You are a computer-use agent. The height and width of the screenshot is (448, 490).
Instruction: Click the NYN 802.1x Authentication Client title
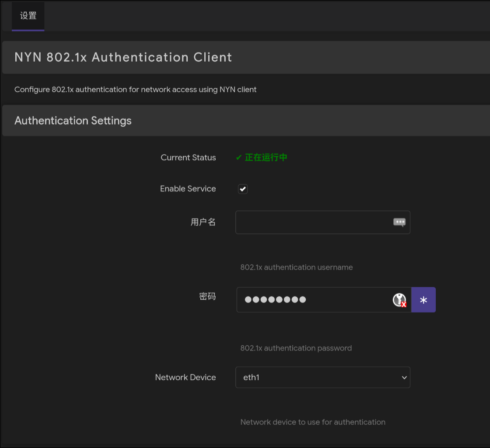123,57
